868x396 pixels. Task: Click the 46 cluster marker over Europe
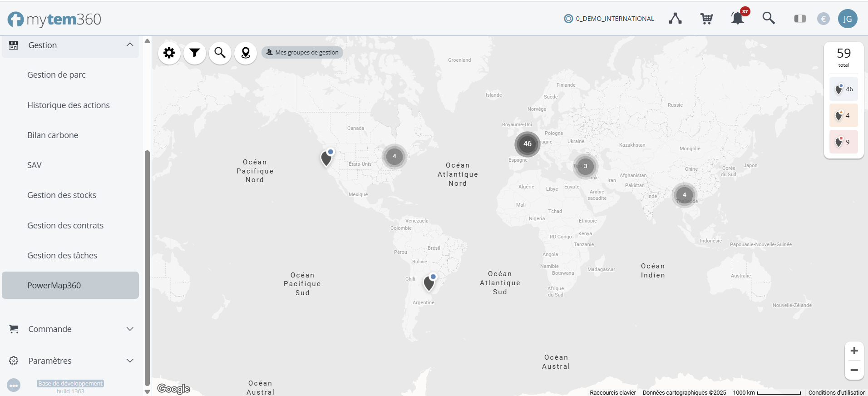[x=527, y=144]
